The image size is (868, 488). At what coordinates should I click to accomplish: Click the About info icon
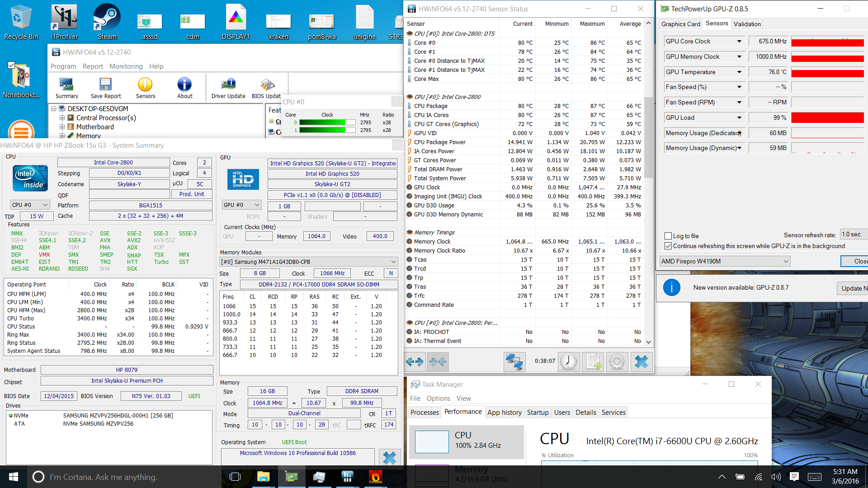(x=184, y=85)
